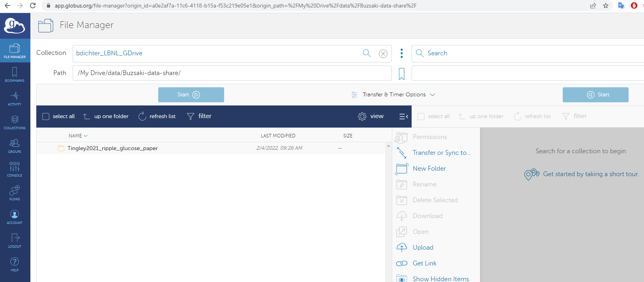Sort by the NAME column header
The height and width of the screenshot is (282, 644).
tap(78, 136)
